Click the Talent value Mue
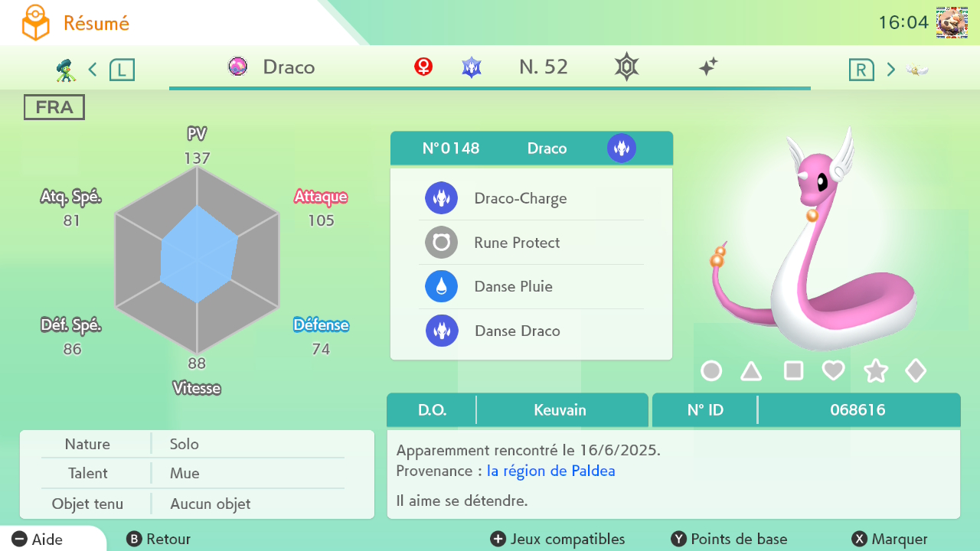980x551 pixels. pyautogui.click(x=185, y=473)
